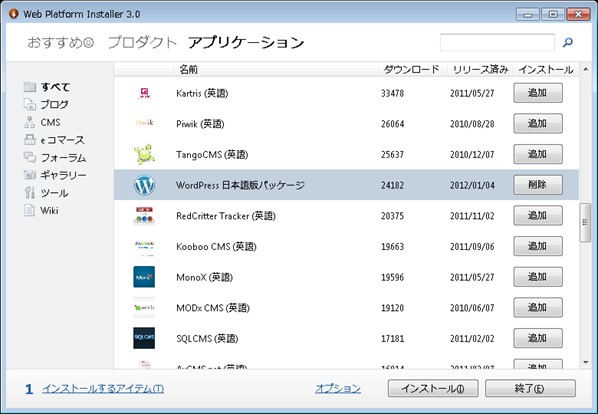Viewport: 598px width, 414px height.
Task: Add MODx CMS with 追加 button
Action: click(538, 307)
